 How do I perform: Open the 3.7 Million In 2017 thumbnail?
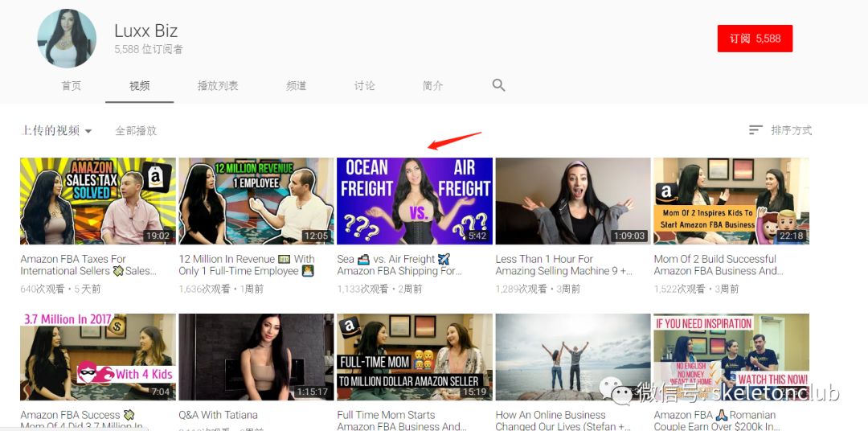[x=98, y=357]
